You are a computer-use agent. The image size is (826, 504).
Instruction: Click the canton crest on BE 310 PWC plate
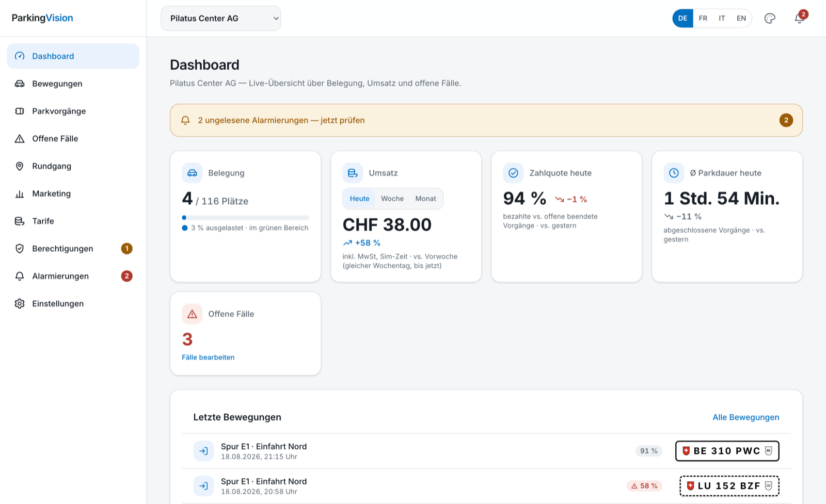click(x=768, y=451)
